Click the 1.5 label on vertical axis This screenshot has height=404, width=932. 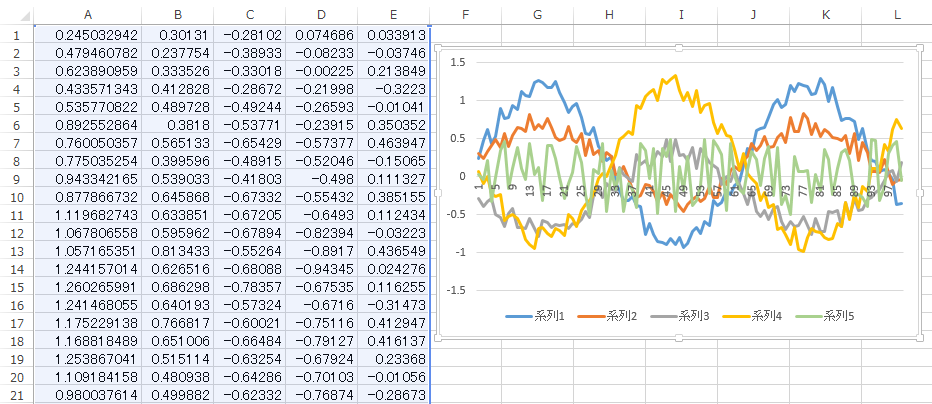pos(457,62)
